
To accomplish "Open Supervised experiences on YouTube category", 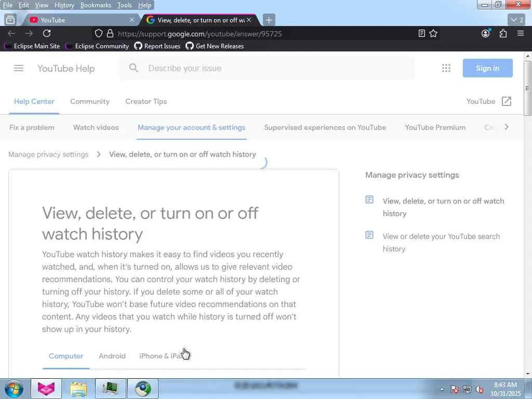I will tap(325, 128).
